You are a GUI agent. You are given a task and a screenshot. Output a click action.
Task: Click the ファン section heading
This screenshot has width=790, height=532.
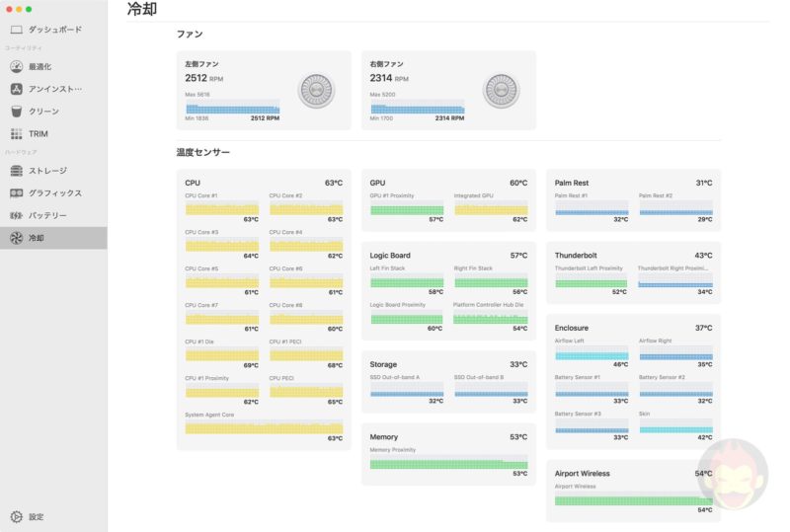pyautogui.click(x=190, y=35)
